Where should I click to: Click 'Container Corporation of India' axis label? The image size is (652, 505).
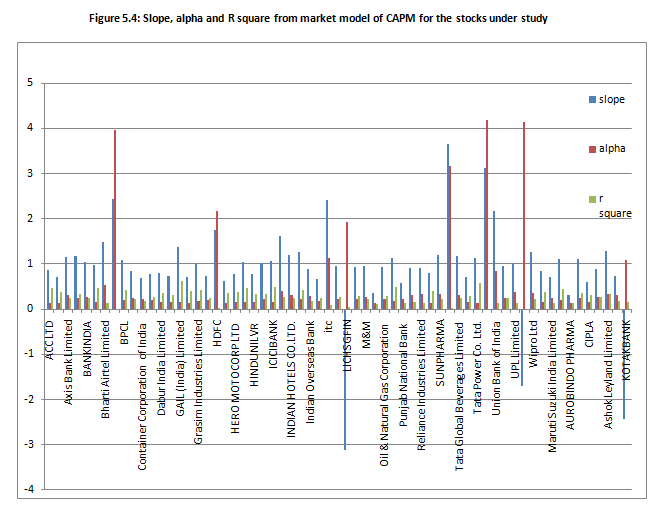142,397
